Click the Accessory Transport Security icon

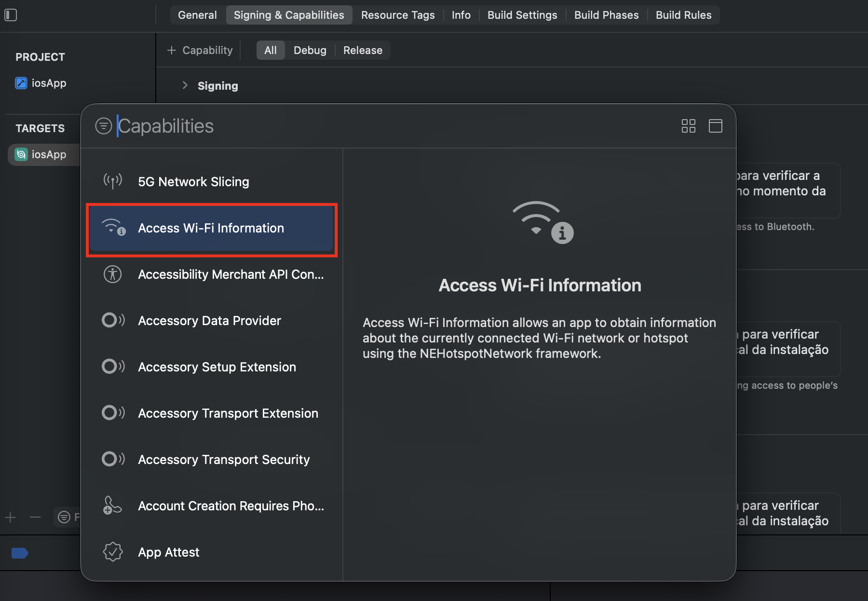tap(113, 459)
